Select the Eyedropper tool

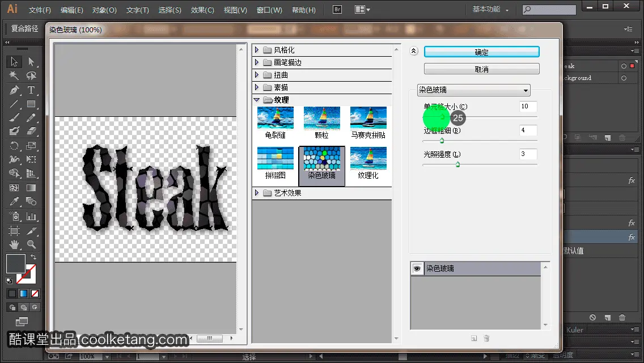pyautogui.click(x=14, y=201)
